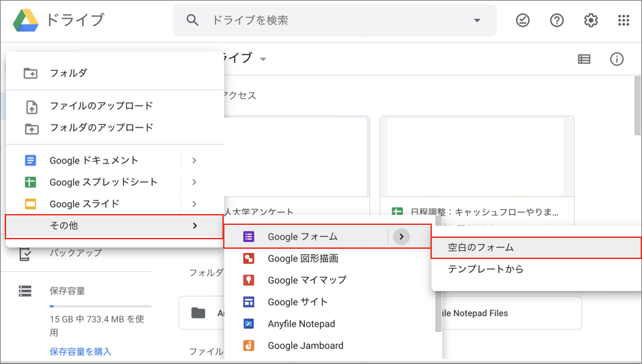Click the Anyfile Notepad app icon
642x364 pixels.
pos(248,324)
